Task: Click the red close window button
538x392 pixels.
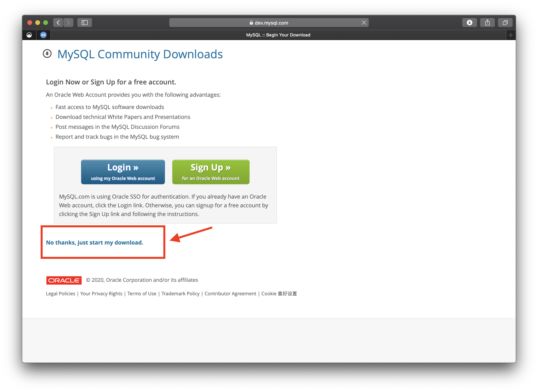Action: 30,23
